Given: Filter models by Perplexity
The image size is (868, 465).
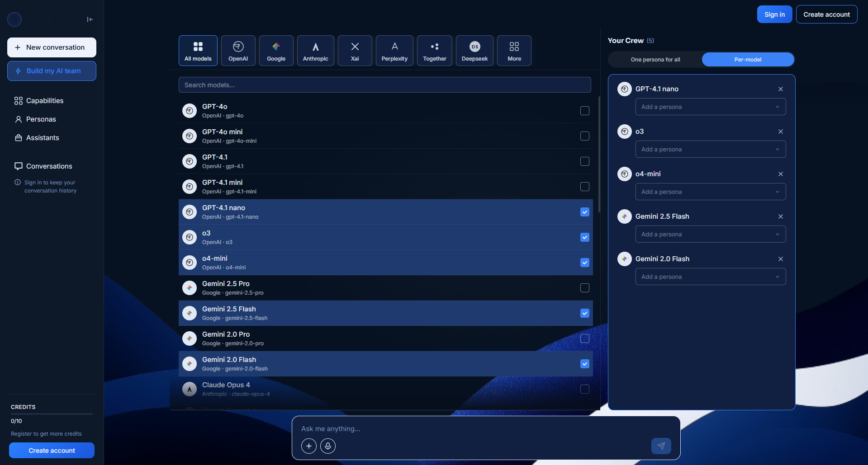Looking at the screenshot, I should (394, 51).
